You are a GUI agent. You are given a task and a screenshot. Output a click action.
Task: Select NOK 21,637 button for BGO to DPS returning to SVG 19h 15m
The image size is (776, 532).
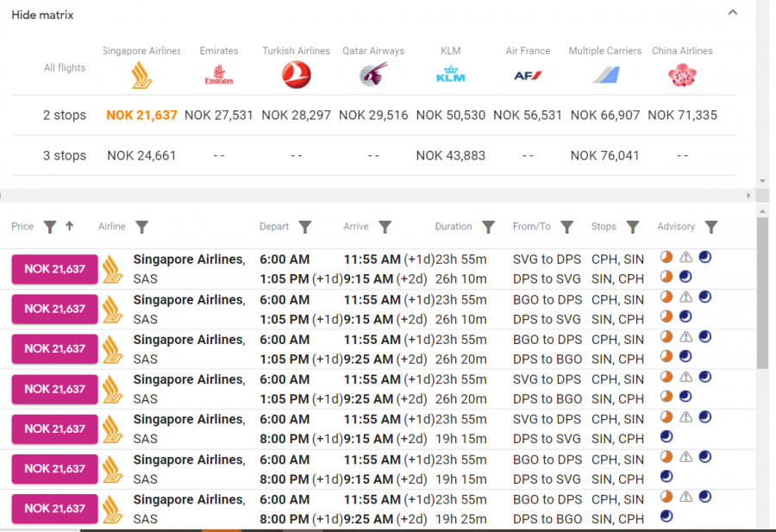tap(55, 469)
